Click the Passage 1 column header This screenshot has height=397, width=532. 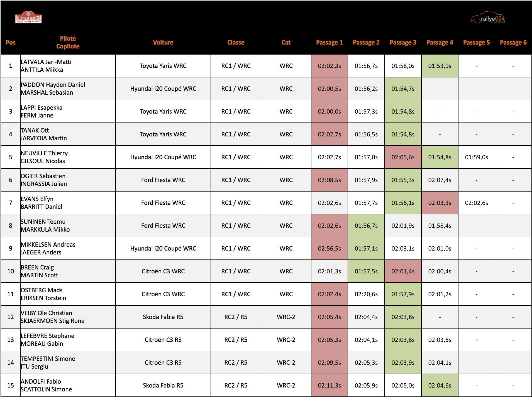[x=329, y=43]
